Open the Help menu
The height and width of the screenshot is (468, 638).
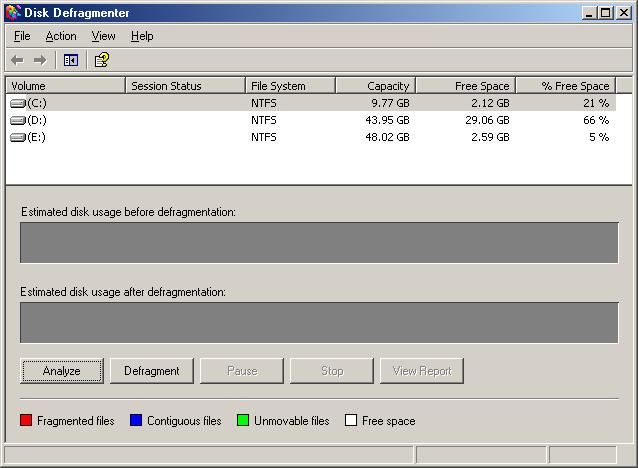point(142,36)
